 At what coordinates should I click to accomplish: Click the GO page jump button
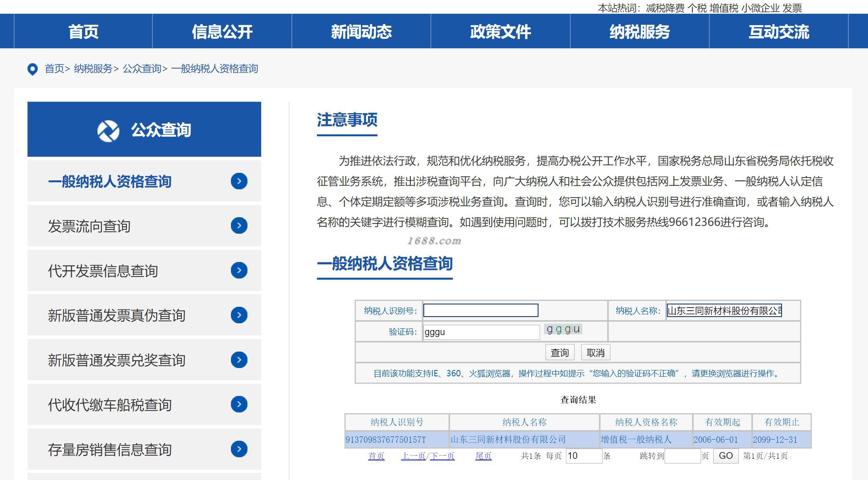725,456
